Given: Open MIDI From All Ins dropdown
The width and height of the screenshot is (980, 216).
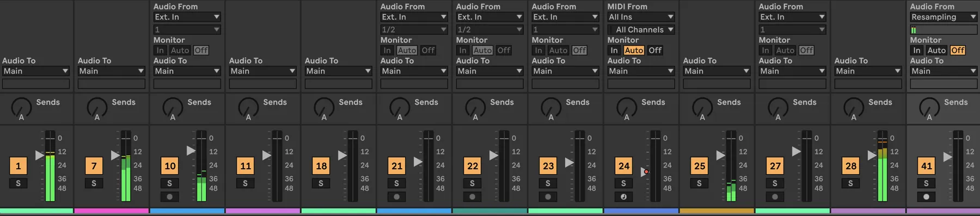Looking at the screenshot, I should (641, 17).
